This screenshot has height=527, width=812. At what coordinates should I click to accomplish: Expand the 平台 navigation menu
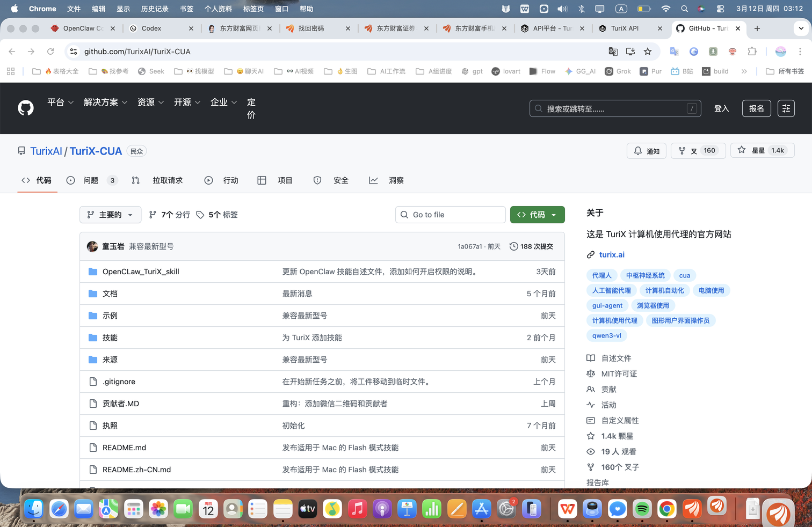[60, 102]
